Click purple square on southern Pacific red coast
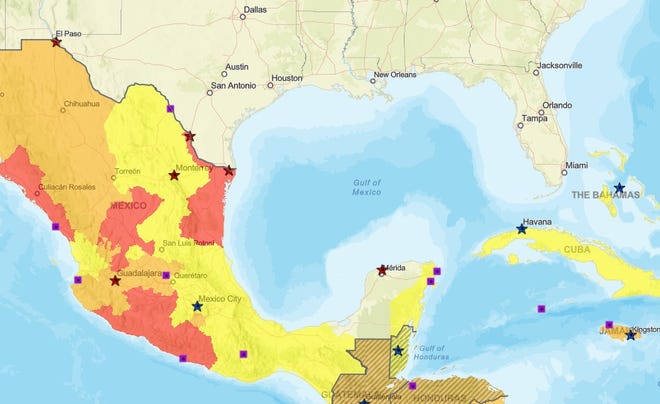The height and width of the screenshot is (404, 660). [183, 358]
